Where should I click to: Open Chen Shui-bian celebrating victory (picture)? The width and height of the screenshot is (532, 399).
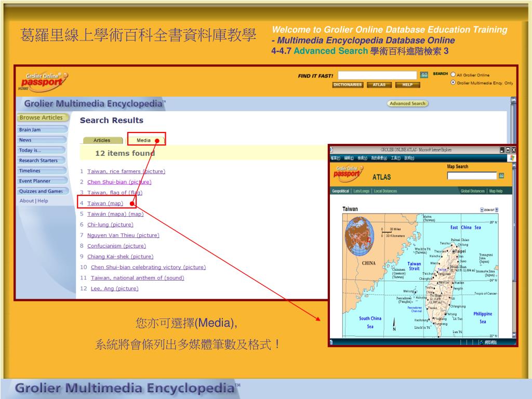coord(148,268)
